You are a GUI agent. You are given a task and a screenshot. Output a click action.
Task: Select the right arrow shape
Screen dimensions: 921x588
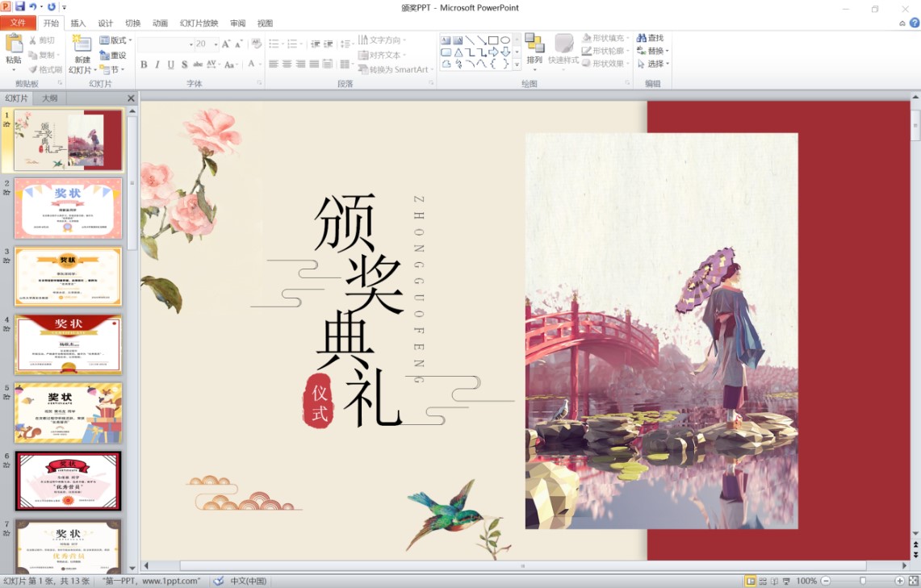tap(493, 52)
